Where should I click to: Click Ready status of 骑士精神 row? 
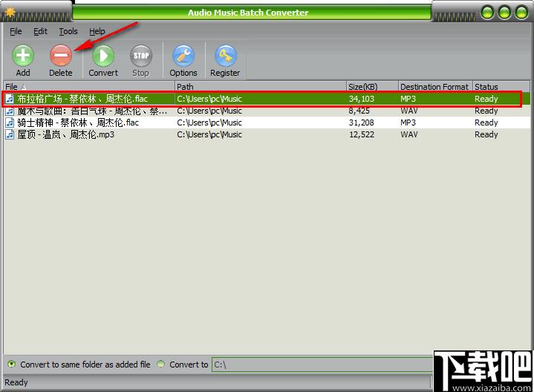click(486, 122)
